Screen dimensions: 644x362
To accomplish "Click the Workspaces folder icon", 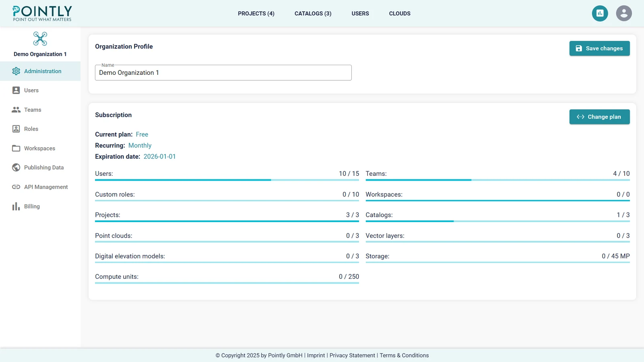I will [x=16, y=148].
